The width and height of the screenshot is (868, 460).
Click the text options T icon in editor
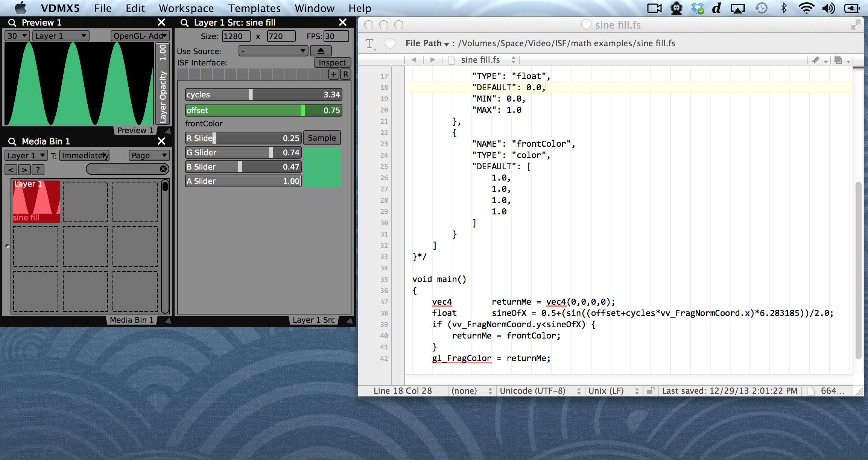coord(370,44)
